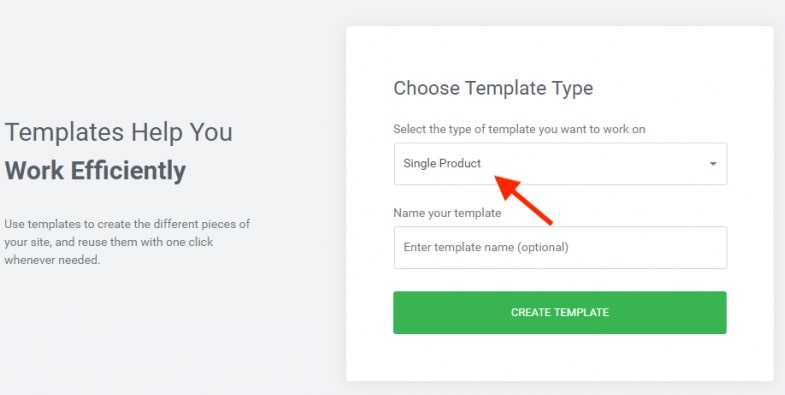Click the bold word Efficiently
Viewport: 785px width, 395px height.
[x=128, y=171]
